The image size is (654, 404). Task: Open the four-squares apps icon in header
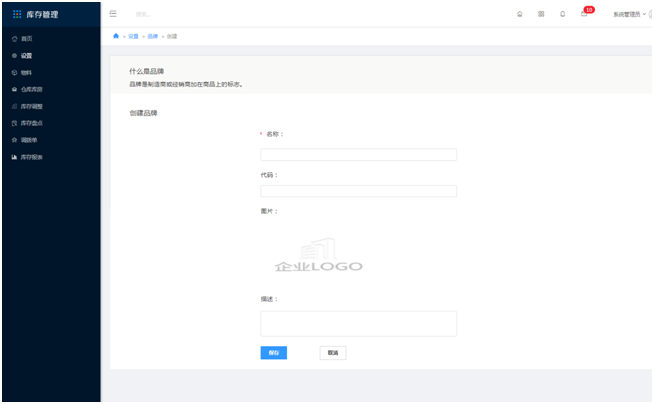tap(541, 14)
